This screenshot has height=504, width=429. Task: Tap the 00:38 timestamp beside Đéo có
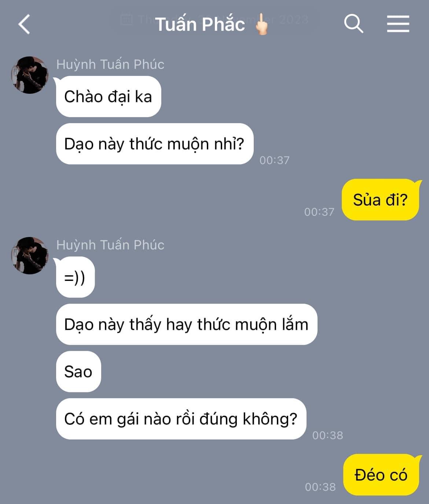[320, 487]
